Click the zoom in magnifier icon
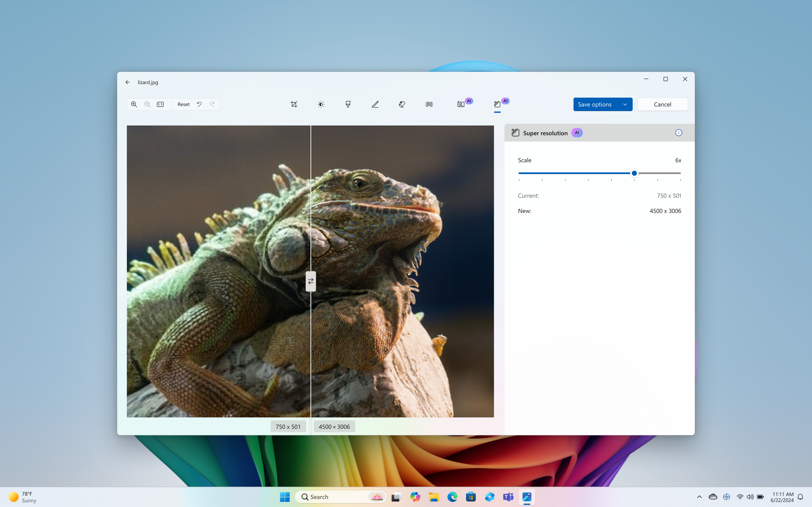Screen dimensions: 812x507 pos(134,104)
